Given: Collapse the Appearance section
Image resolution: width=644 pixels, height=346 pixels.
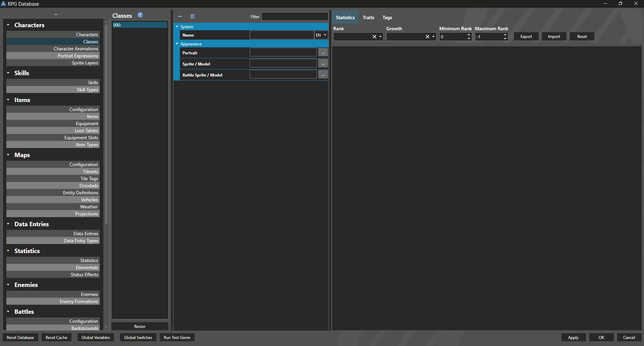Looking at the screenshot, I should coord(177,44).
